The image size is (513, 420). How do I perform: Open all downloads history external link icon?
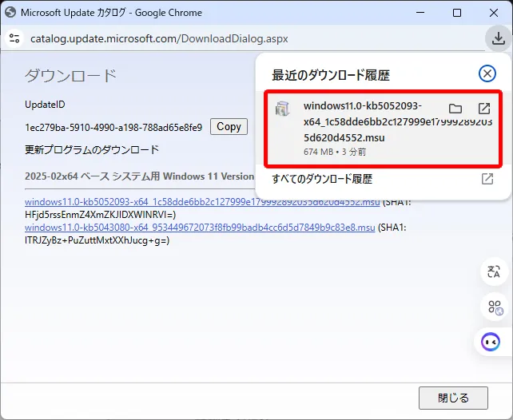[487, 179]
